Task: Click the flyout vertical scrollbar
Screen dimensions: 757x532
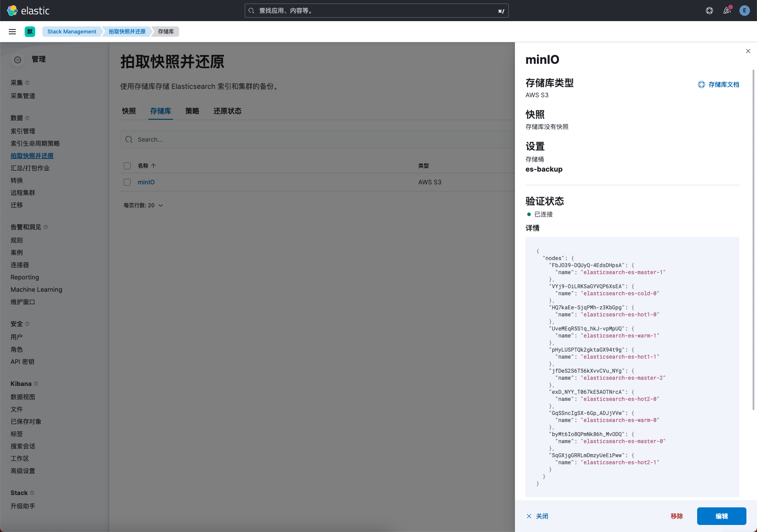Action: point(753,240)
